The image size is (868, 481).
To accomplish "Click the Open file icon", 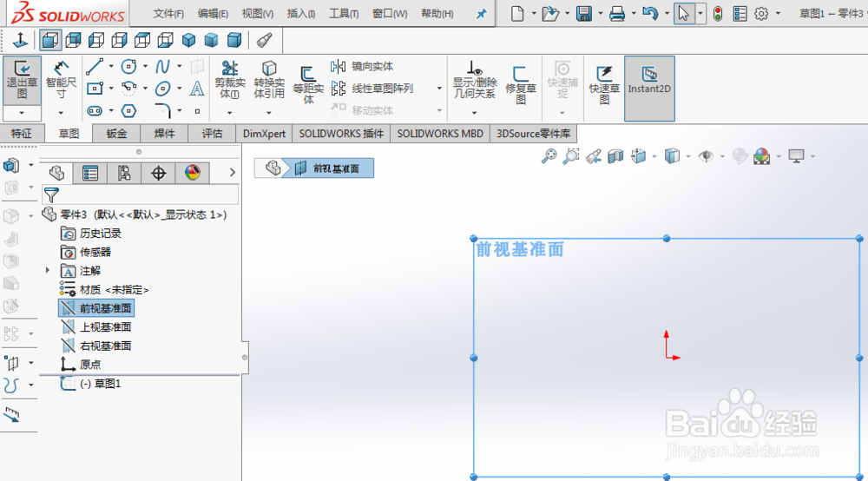I will [549, 13].
